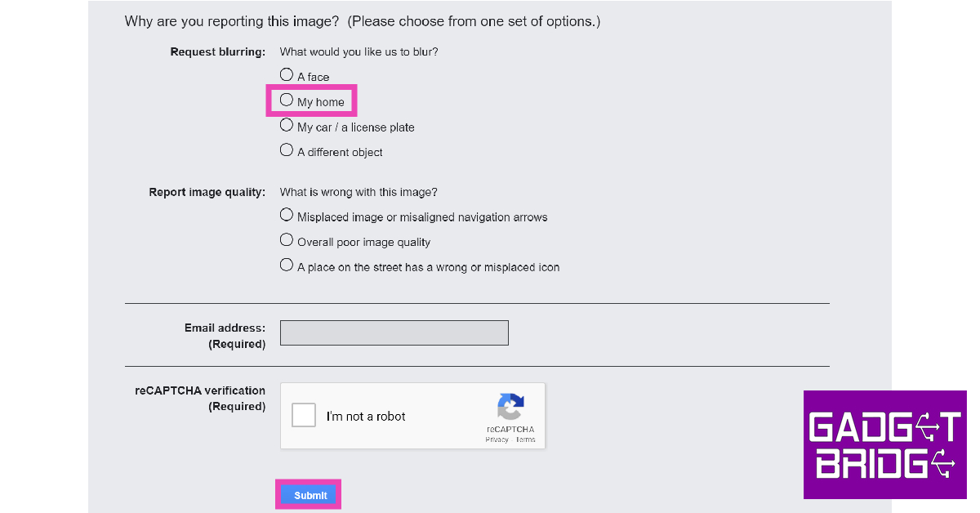Select 'My car / a license plate' option
Screen dimensions: 980x513
coord(287,126)
